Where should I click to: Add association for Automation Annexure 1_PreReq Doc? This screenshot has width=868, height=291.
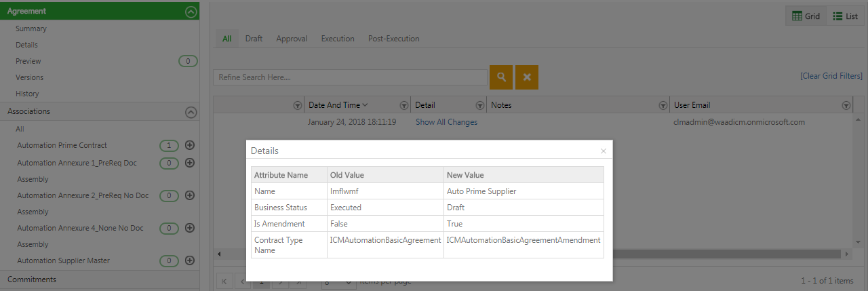[x=190, y=163]
